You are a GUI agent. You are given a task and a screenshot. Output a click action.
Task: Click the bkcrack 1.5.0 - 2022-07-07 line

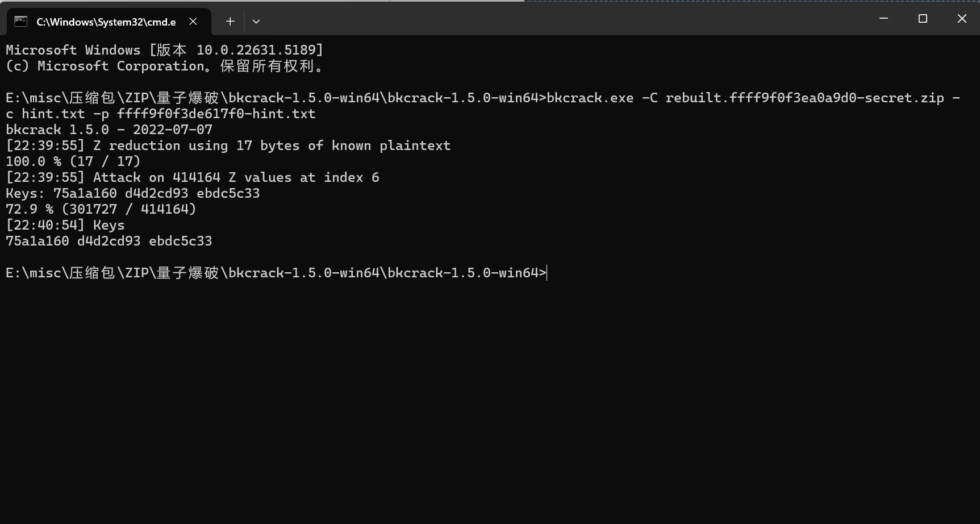(109, 130)
